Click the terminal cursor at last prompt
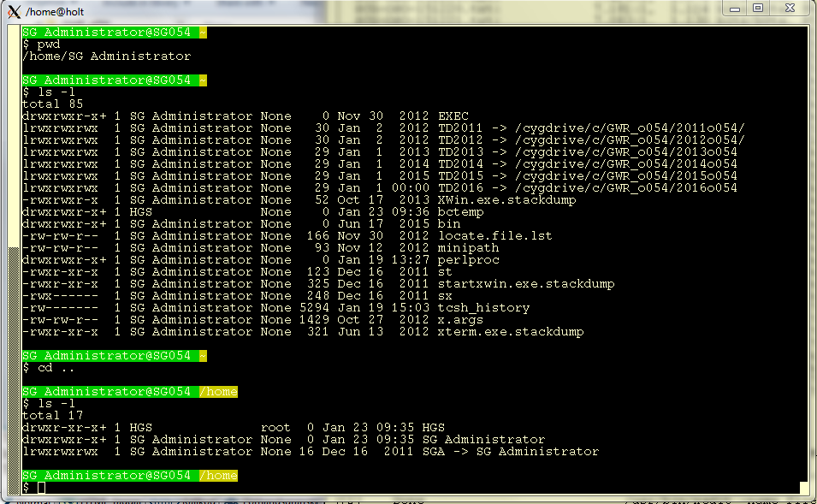This screenshot has height=504, width=817. (x=41, y=488)
